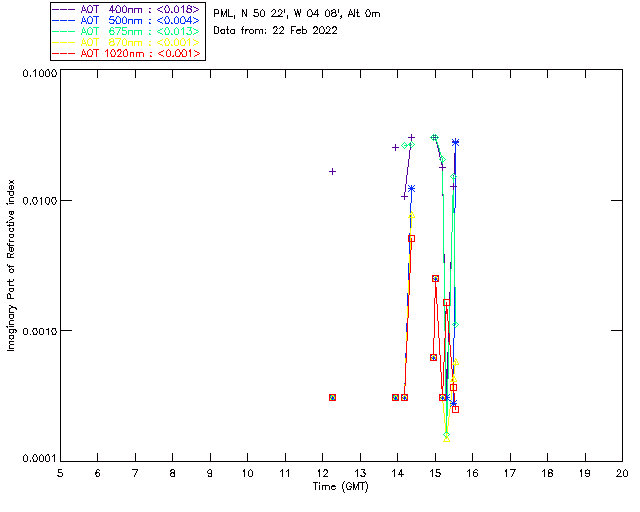The image size is (640, 512).
Task: Click the x-axis tick label 20
Action: 622,473
